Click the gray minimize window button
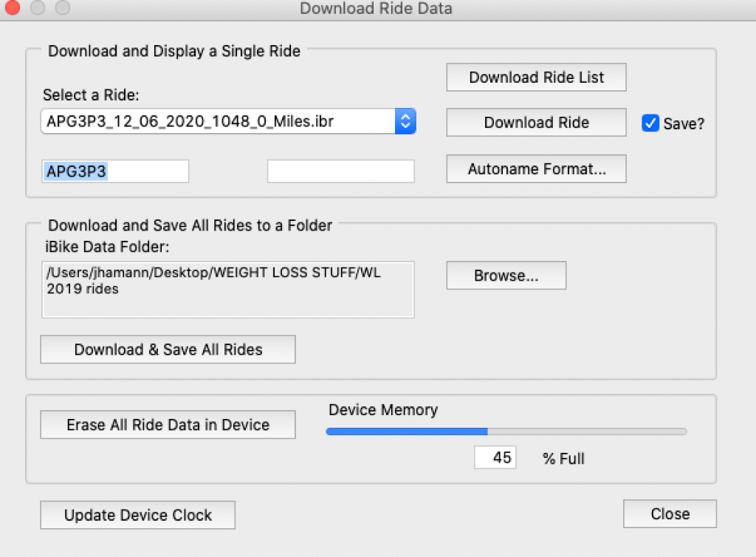This screenshot has height=557, width=756. point(37,8)
